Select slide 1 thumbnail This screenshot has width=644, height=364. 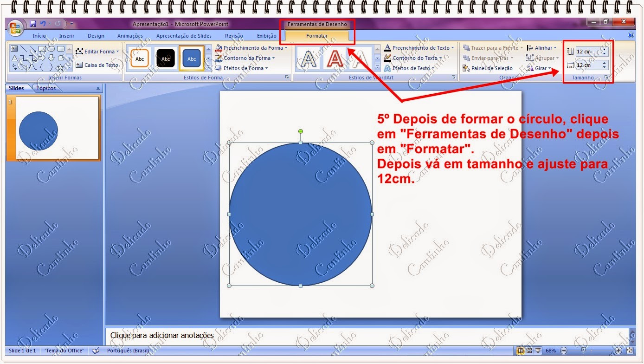pos(58,128)
